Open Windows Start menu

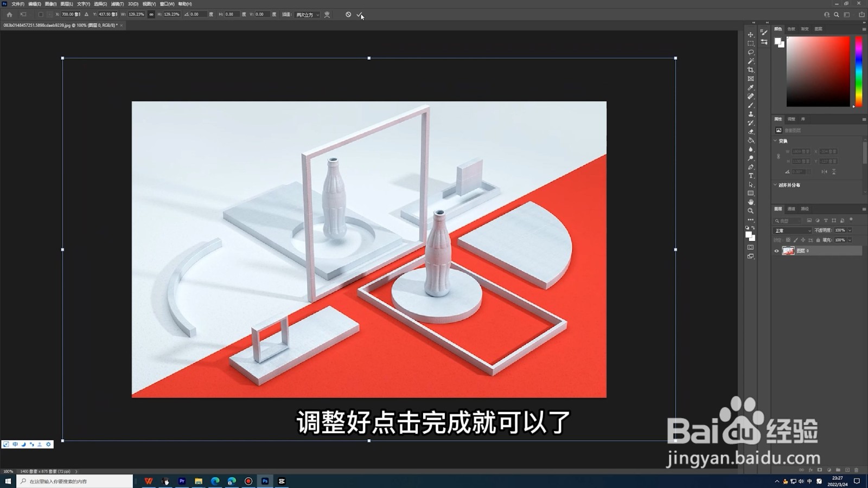(8, 481)
